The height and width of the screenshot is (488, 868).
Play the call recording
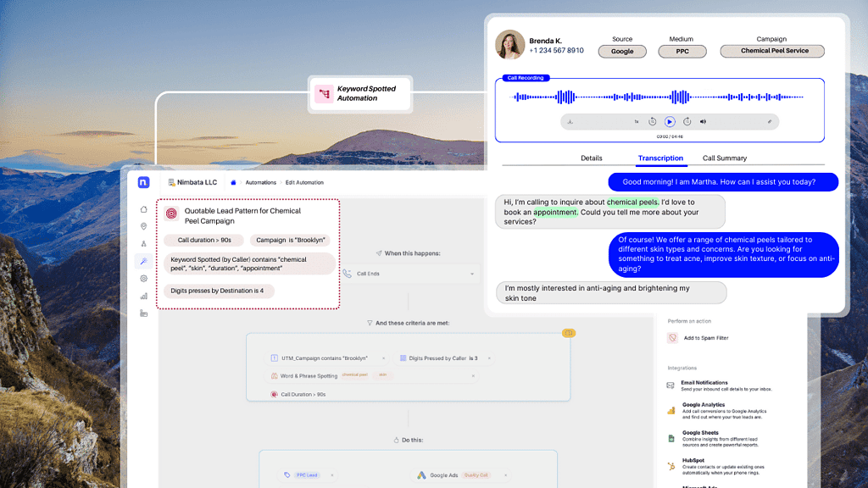[670, 122]
